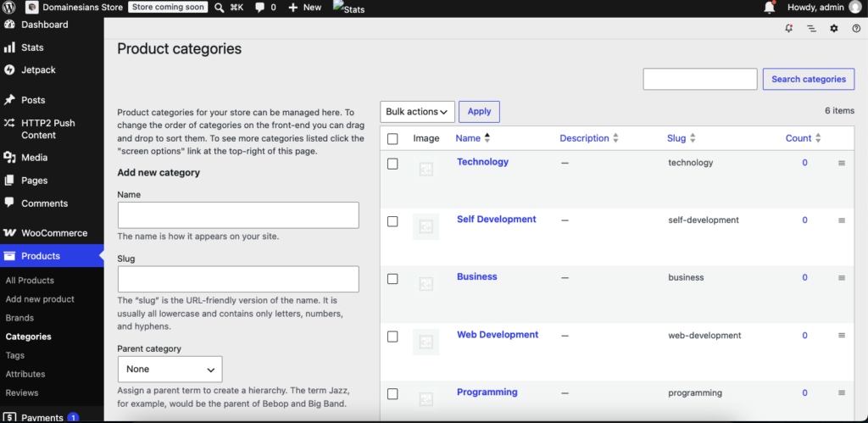Click the help question mark icon
868x423 pixels.
pyautogui.click(x=856, y=28)
